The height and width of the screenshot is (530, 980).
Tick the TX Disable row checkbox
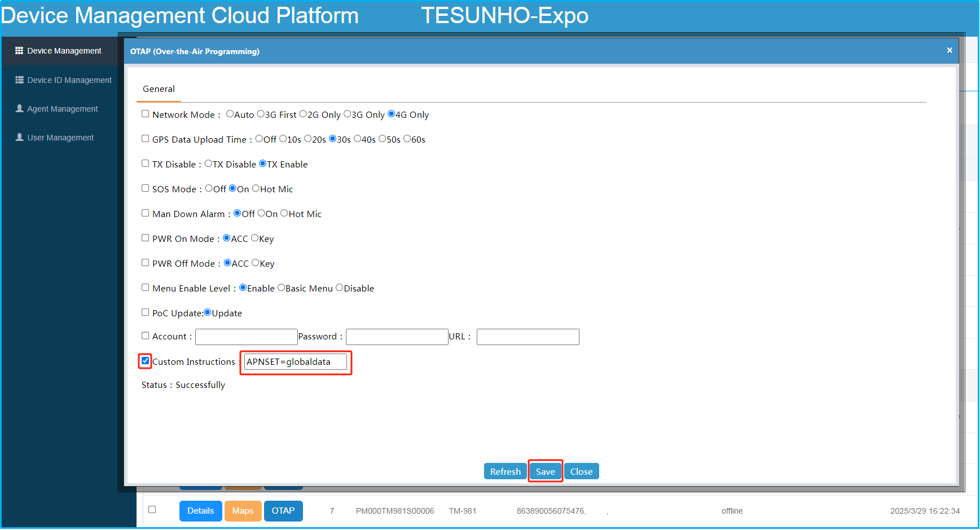145,164
